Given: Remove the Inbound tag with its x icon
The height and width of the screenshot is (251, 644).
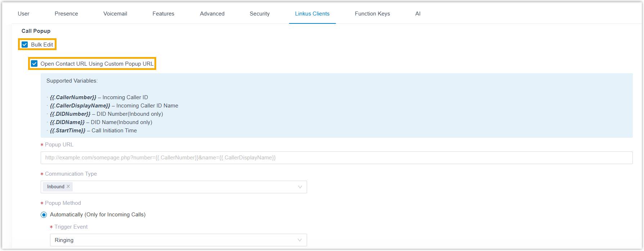Looking at the screenshot, I should (x=68, y=187).
